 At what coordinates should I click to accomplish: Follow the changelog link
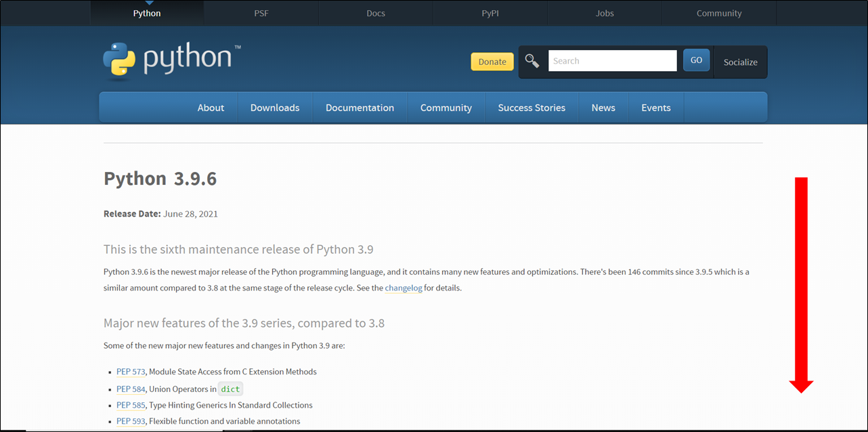[404, 288]
